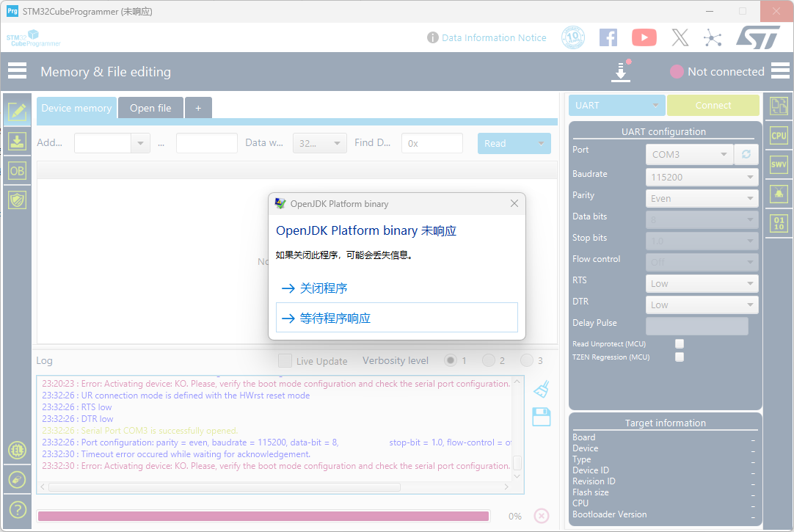
Task: Open the Baudrate 115200 dropdown
Action: 702,177
